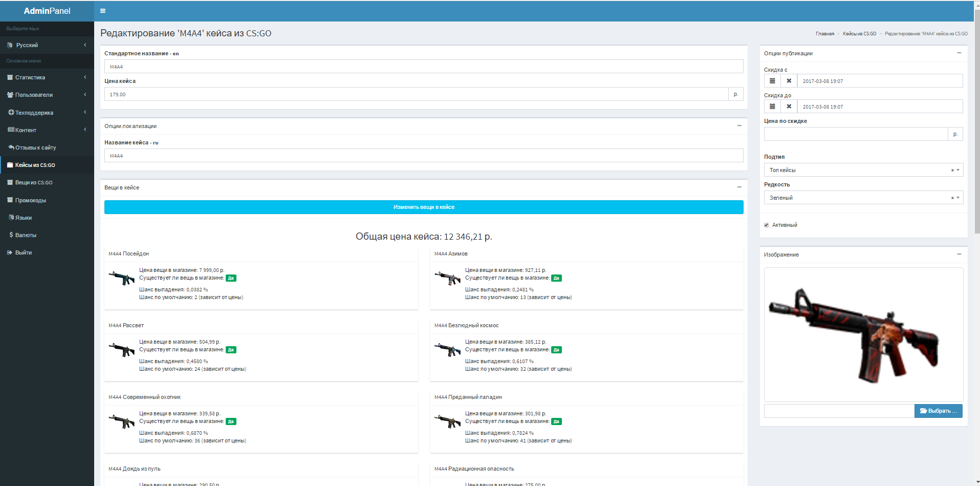The height and width of the screenshot is (486, 980).
Task: Clear the Скидка до date
Action: (789, 107)
